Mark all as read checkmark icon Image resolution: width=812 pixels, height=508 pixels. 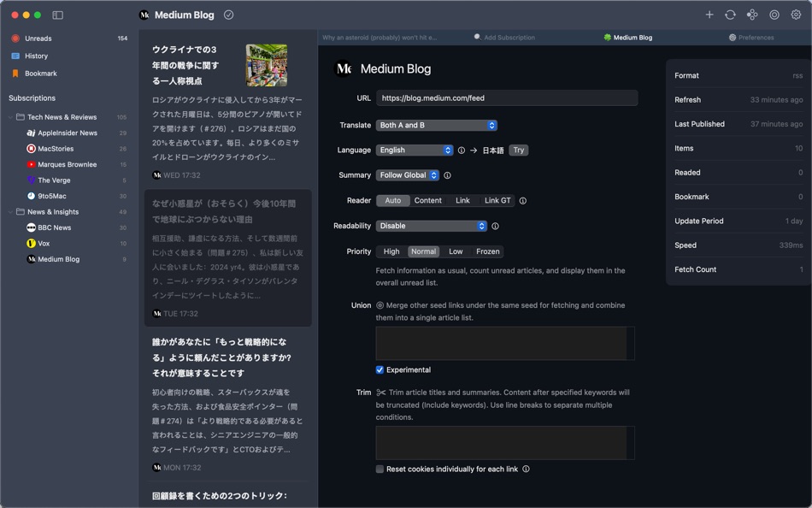click(x=228, y=15)
